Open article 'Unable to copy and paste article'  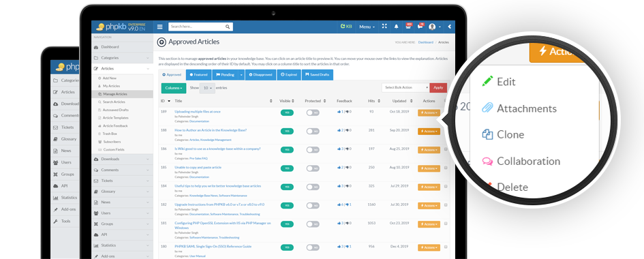(198, 168)
